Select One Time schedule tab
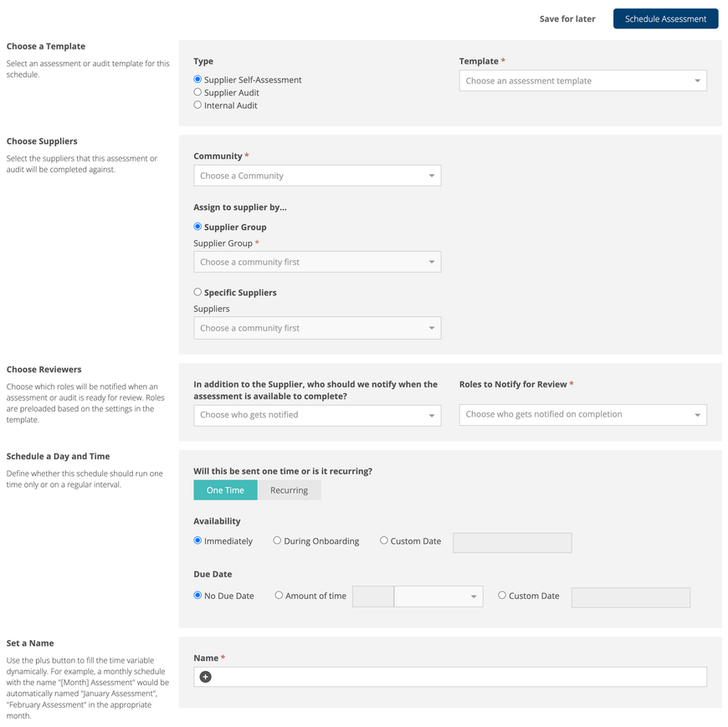This screenshot has height=727, width=728. [225, 490]
